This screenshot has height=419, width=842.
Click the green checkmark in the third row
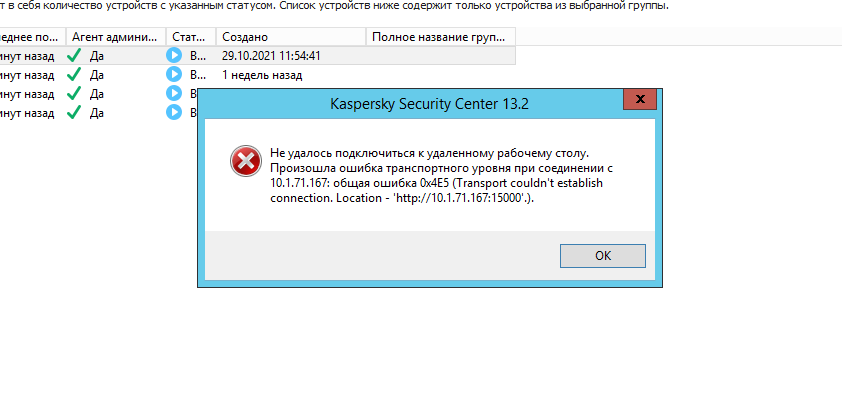click(73, 94)
